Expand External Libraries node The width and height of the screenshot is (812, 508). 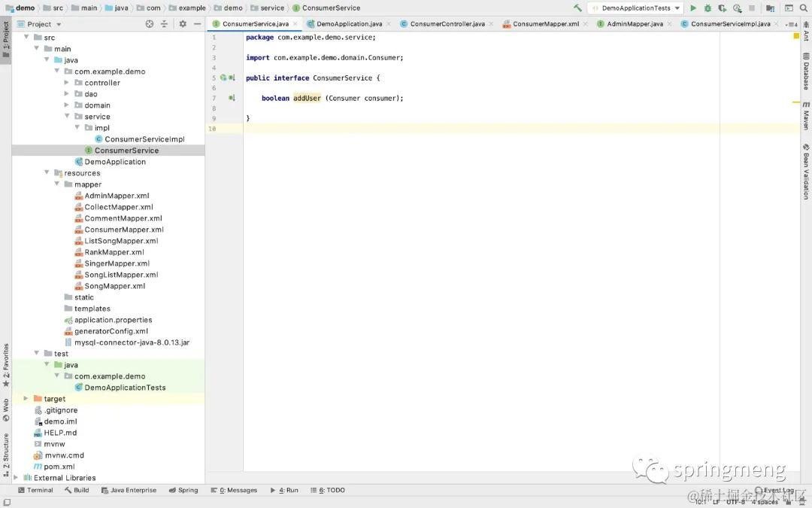tap(16, 477)
